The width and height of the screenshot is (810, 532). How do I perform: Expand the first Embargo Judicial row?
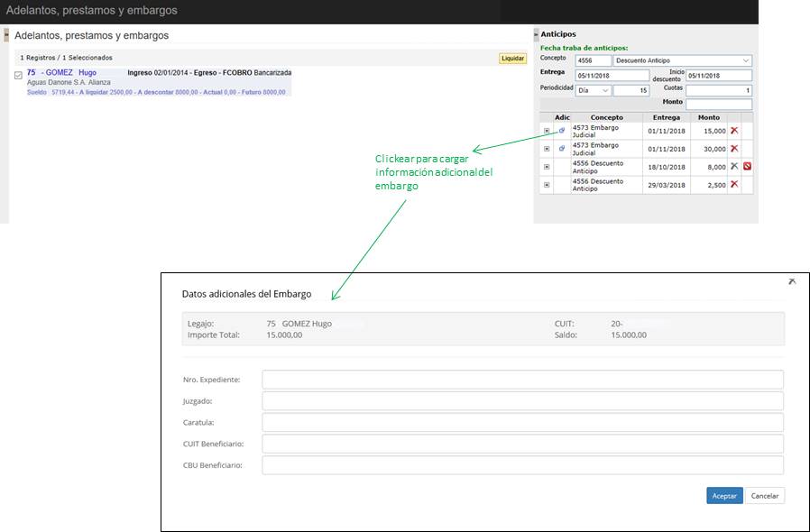(x=547, y=131)
